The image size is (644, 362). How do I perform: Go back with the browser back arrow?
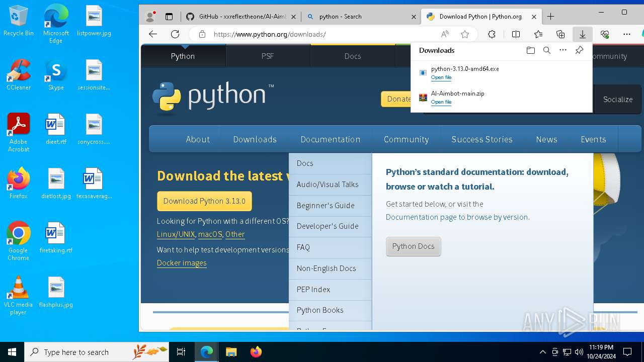tap(153, 34)
